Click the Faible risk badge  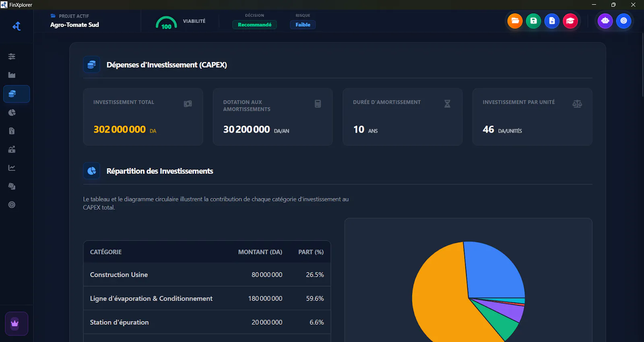[x=303, y=25]
